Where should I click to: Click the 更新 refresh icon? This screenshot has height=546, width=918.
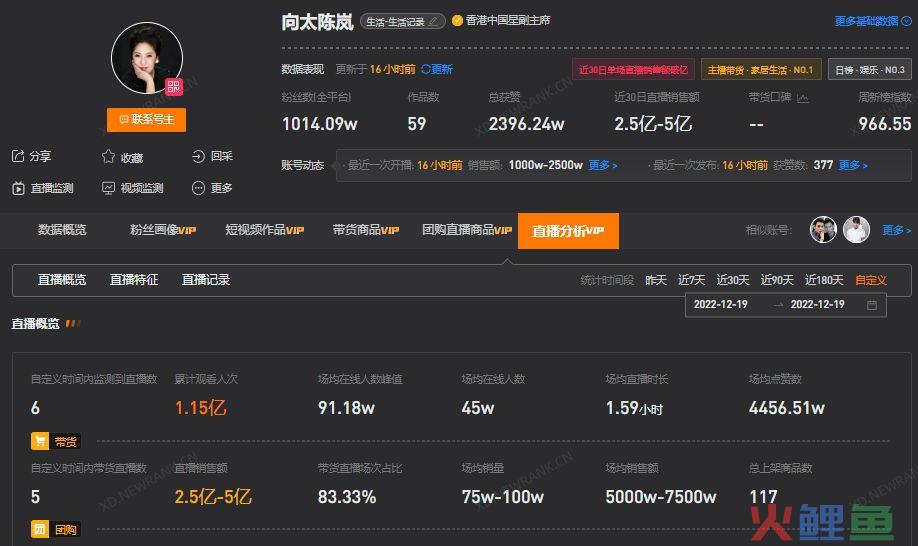[426, 69]
